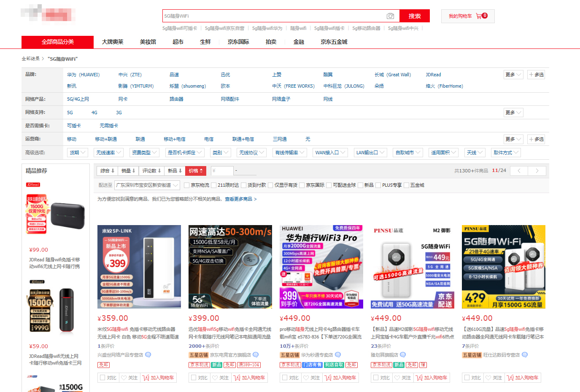580x392 pixels.
Task: Click the next page arrow icon
Action: 537,171
